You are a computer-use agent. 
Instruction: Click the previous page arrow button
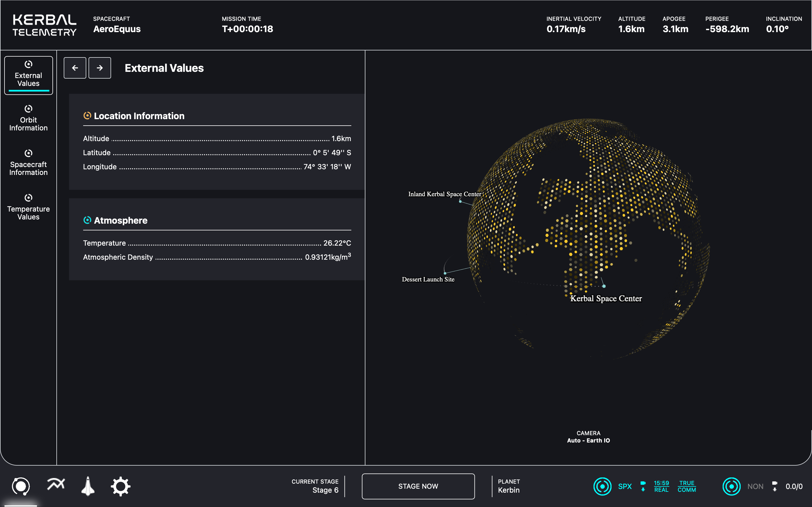coord(75,68)
